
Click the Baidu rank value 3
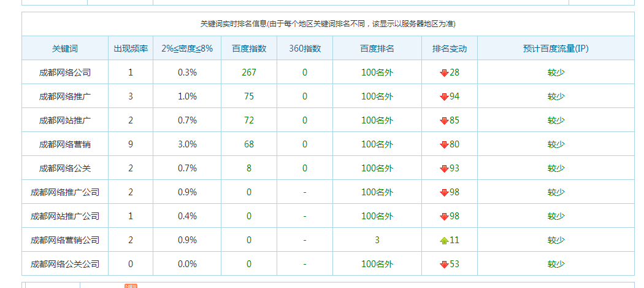(x=377, y=240)
